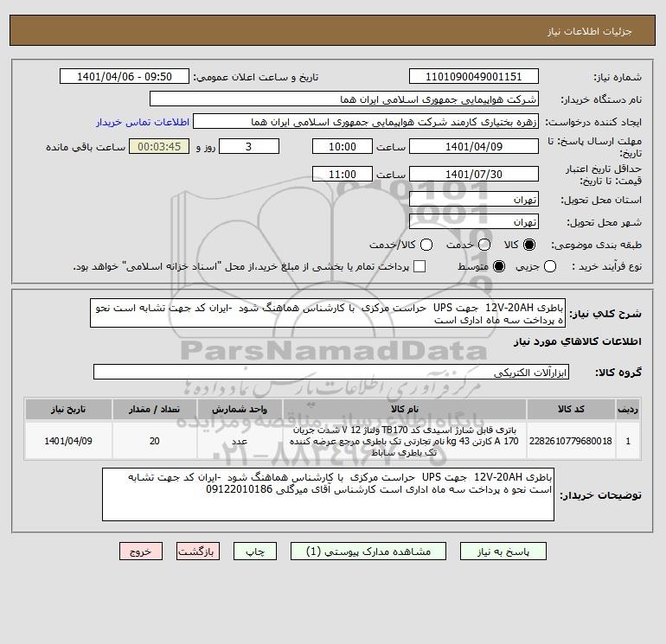Image resolution: width=666 pixels, height=644 pixels.
Task: Click the quantity cell 20
Action: 154,441
